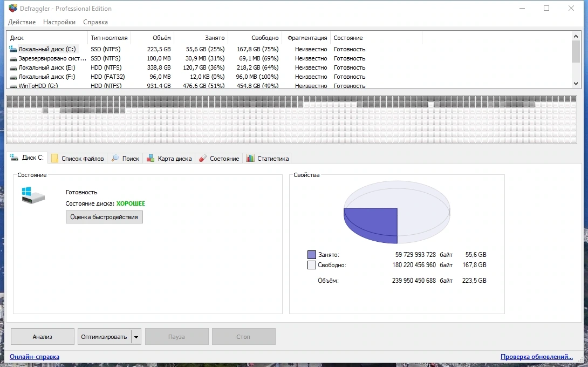Click the 218,2 GB (64%) free cell
This screenshot has height=367, width=588.
click(x=258, y=68)
